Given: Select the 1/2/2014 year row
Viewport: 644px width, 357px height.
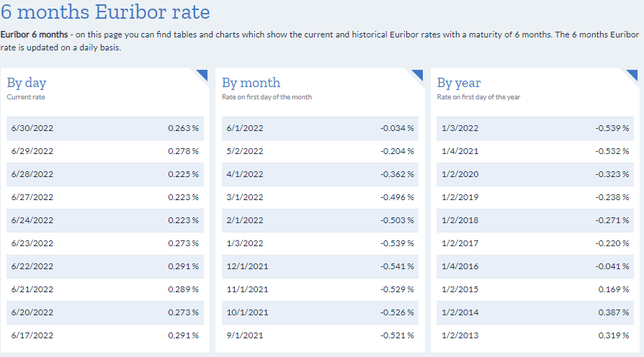Looking at the screenshot, I should (535, 312).
